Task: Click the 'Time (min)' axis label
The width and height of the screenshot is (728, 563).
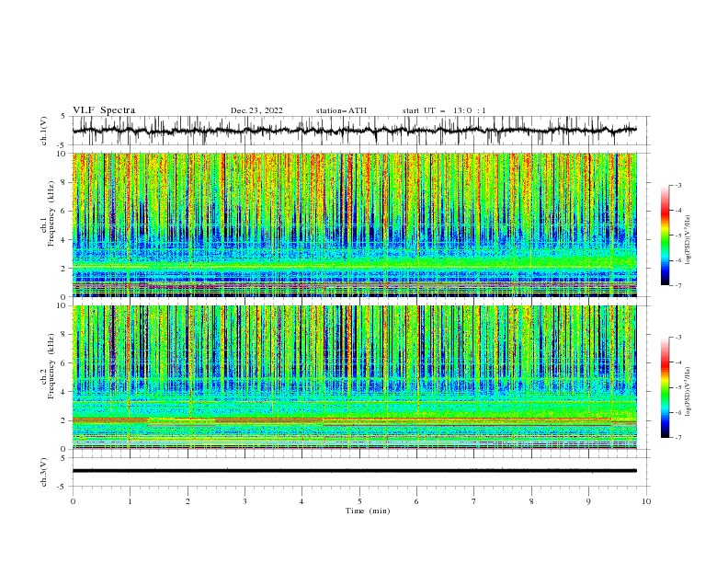Action: pos(368,511)
